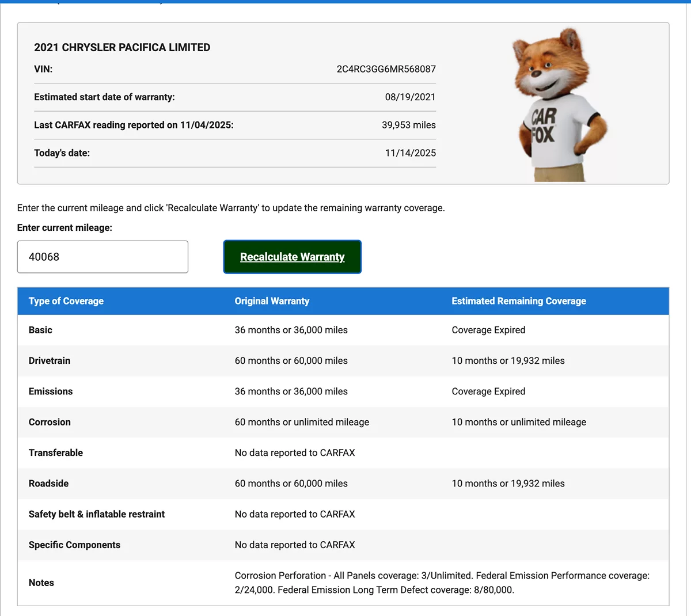691x616 pixels.
Task: Select the VIN number 2C4RC3GG6MR568087
Action: click(x=386, y=69)
